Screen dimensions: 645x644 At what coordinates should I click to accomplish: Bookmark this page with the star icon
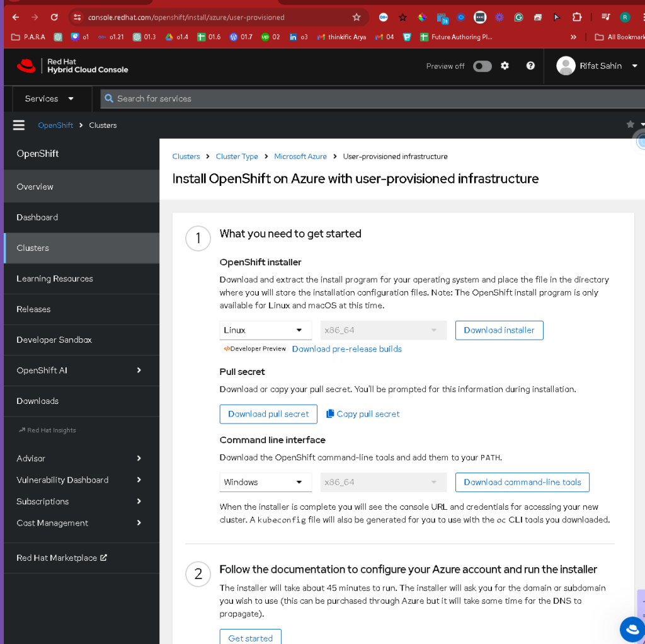point(357,17)
